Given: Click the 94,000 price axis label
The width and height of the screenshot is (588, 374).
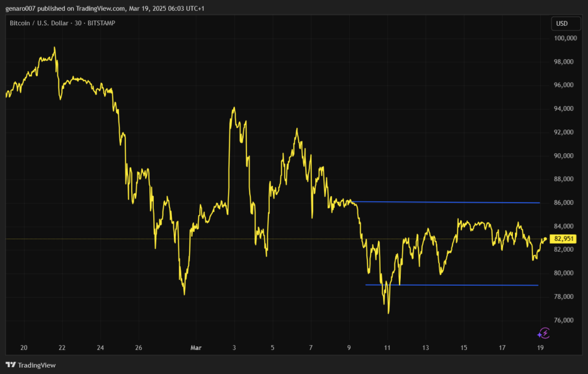Looking at the screenshot, I should (565, 108).
